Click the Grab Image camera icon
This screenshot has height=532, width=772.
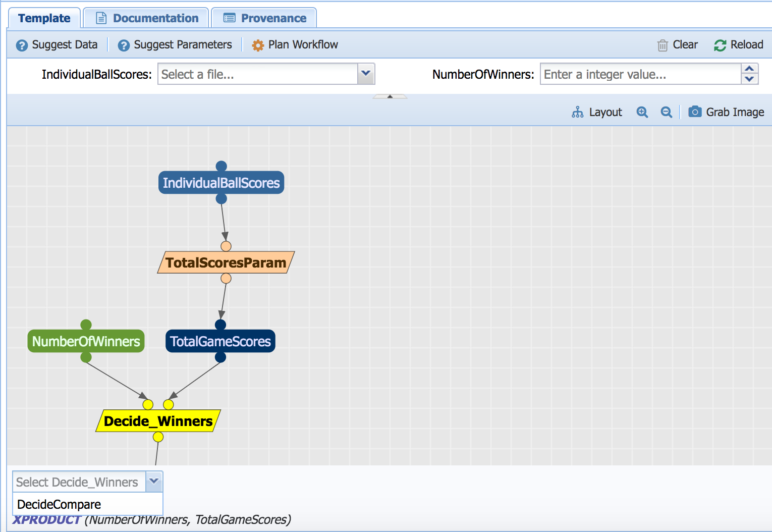(x=695, y=112)
